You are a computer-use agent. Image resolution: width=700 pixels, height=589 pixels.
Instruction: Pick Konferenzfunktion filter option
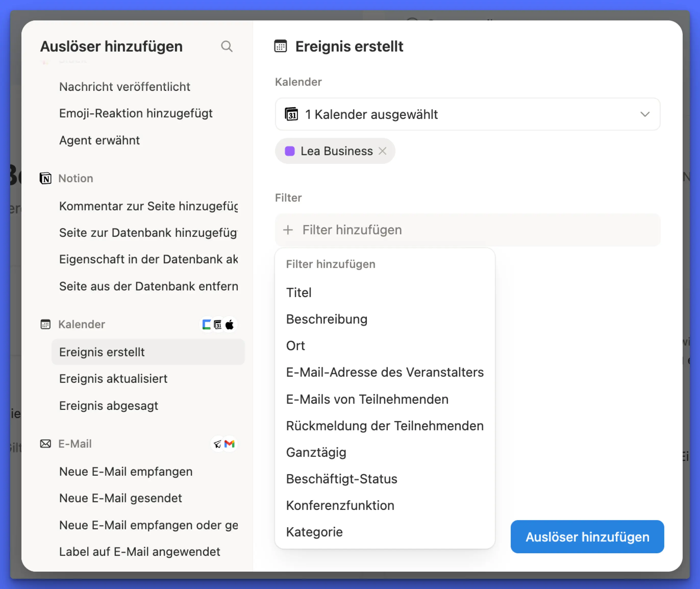340,505
